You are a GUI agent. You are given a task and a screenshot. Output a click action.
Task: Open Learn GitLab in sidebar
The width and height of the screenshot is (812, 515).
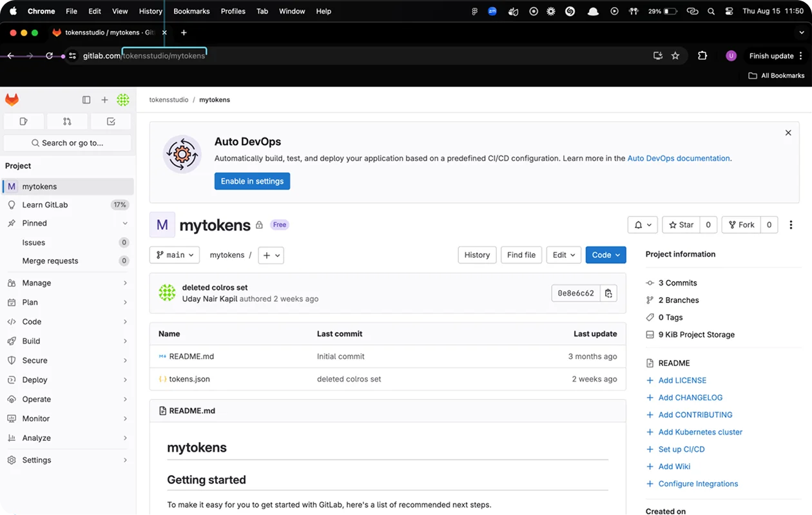(67, 205)
